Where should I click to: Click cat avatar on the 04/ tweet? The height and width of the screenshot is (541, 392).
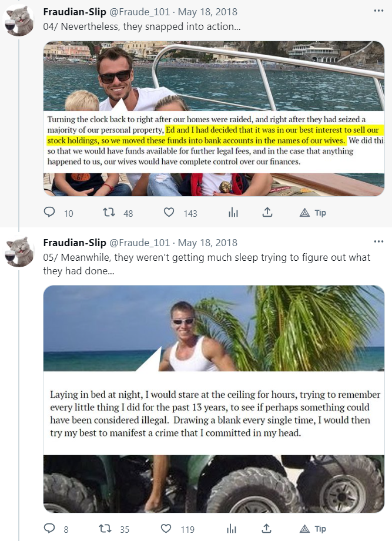[x=19, y=21]
